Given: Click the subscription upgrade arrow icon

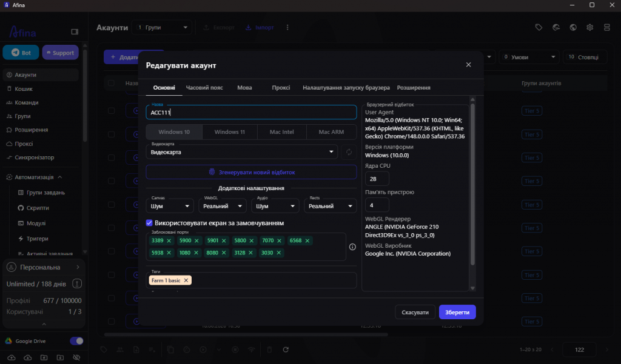Looking at the screenshot, I should [77, 283].
